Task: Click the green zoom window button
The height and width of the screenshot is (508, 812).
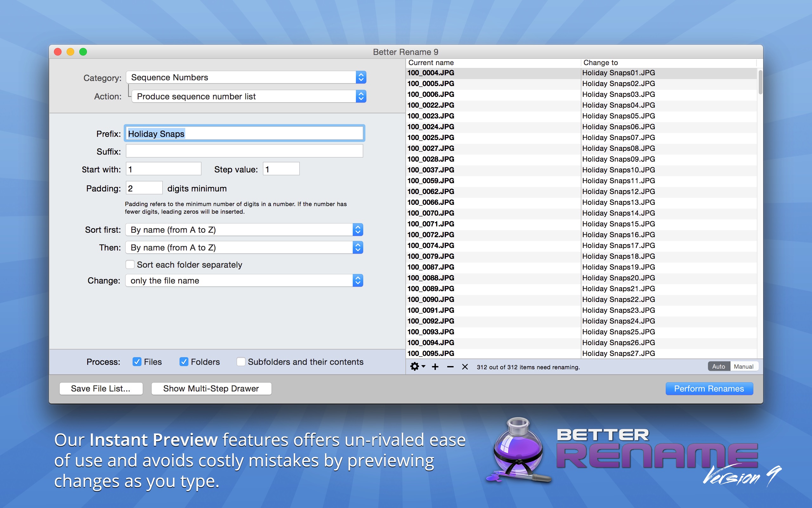Action: click(83, 52)
